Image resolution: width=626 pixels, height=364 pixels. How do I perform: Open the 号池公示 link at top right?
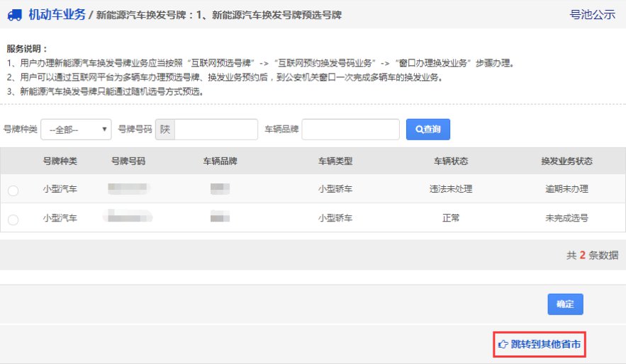point(592,14)
